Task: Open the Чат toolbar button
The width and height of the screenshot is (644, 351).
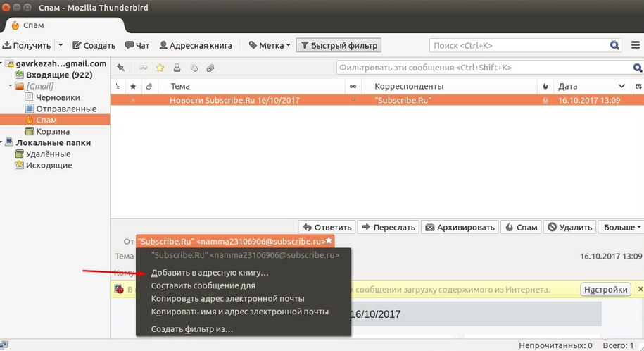Action: tap(137, 45)
